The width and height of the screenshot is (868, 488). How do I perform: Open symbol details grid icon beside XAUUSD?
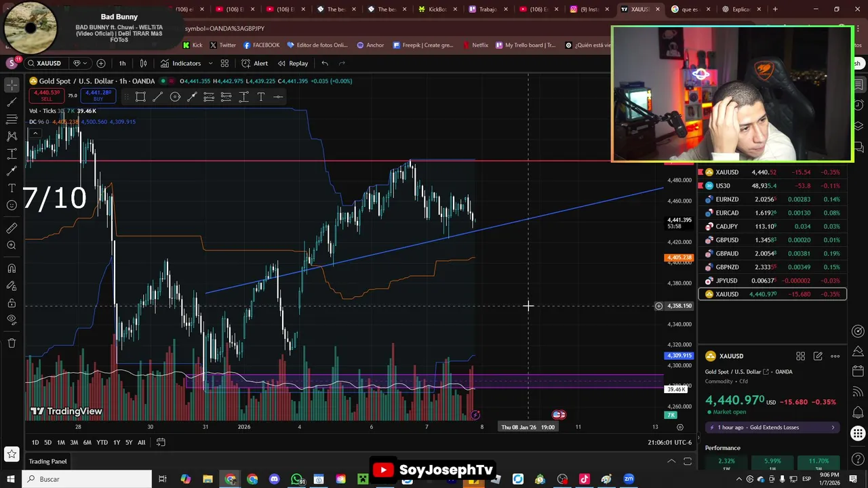point(800,356)
